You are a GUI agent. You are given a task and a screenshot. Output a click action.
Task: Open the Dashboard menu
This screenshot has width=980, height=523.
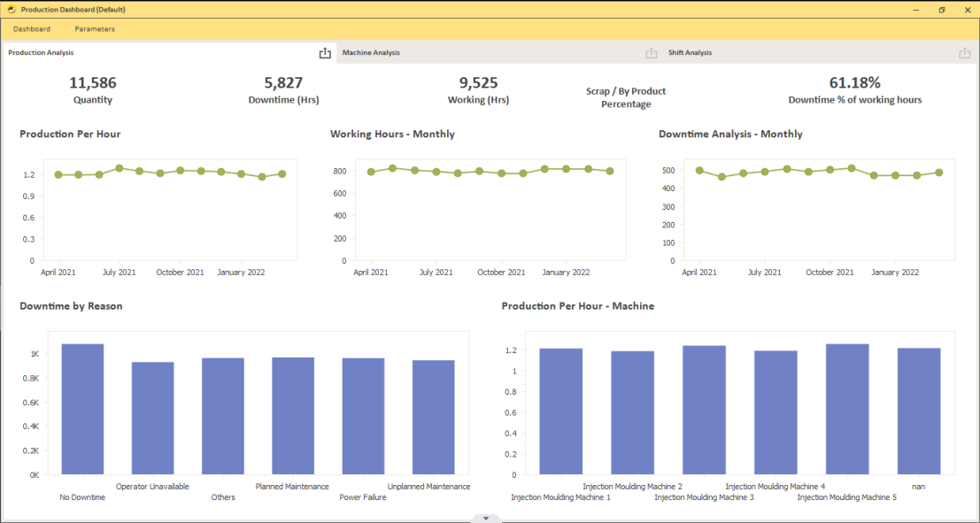tap(32, 28)
